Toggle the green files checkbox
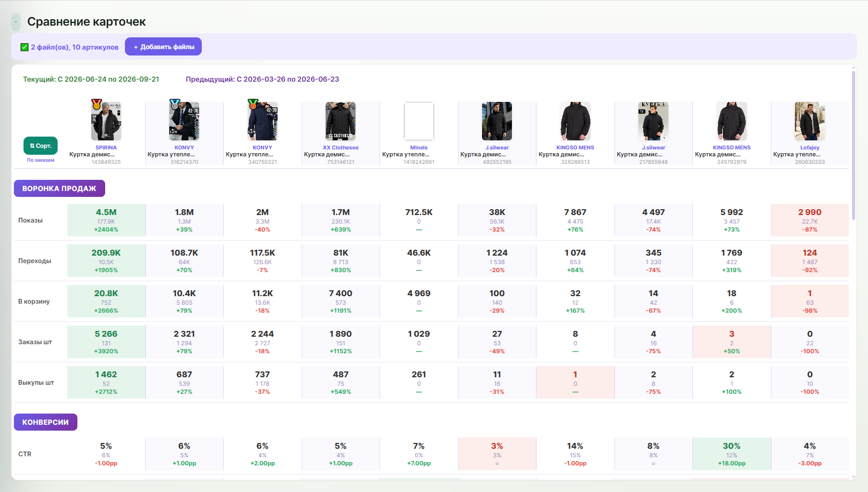 point(24,47)
